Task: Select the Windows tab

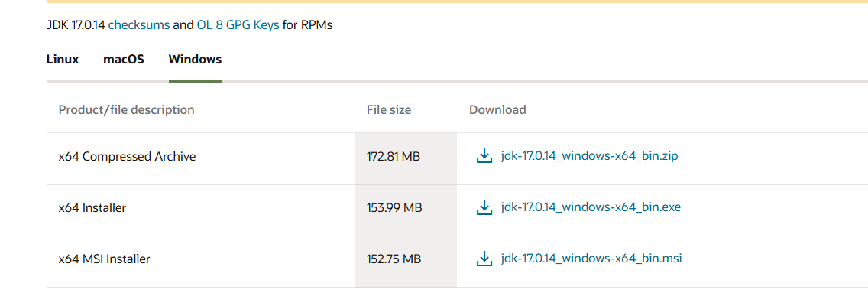Action: [195, 60]
